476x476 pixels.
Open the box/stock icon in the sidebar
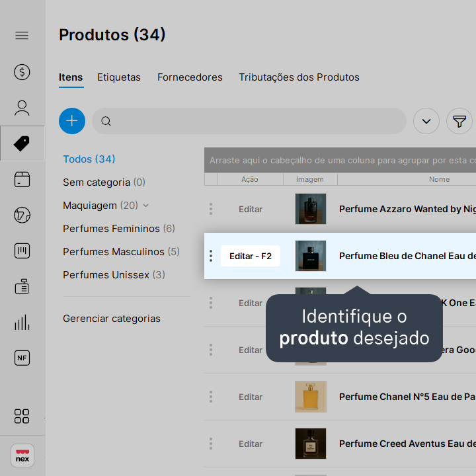click(x=22, y=179)
